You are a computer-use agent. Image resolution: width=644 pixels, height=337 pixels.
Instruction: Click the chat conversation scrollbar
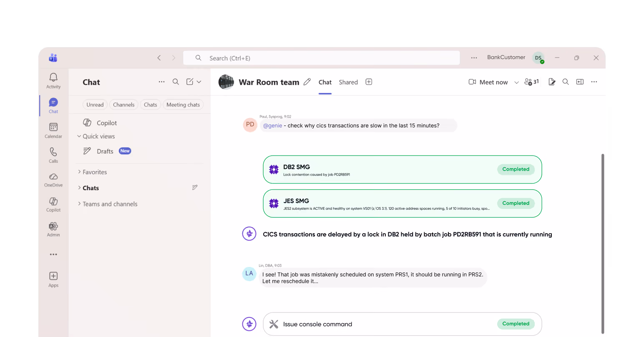(603, 244)
